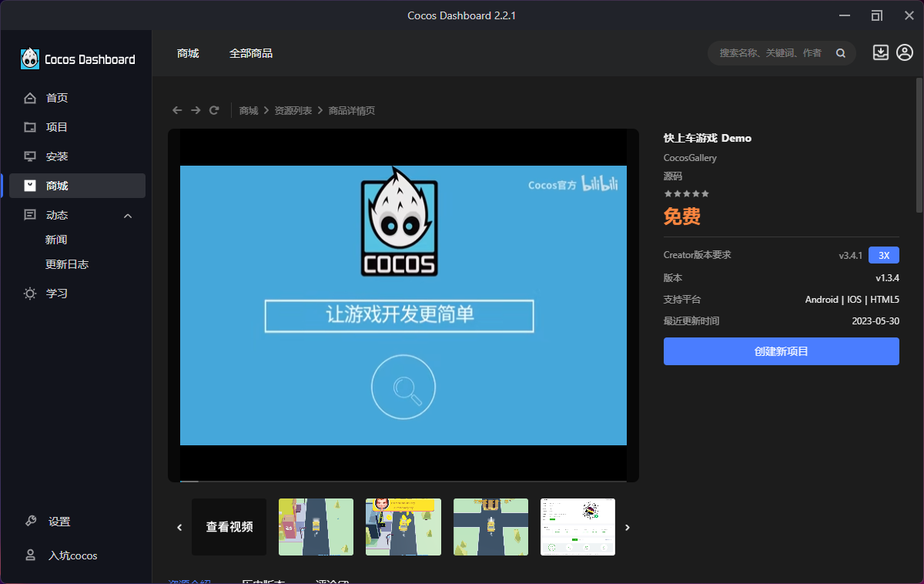Refresh the store page

pyautogui.click(x=214, y=110)
